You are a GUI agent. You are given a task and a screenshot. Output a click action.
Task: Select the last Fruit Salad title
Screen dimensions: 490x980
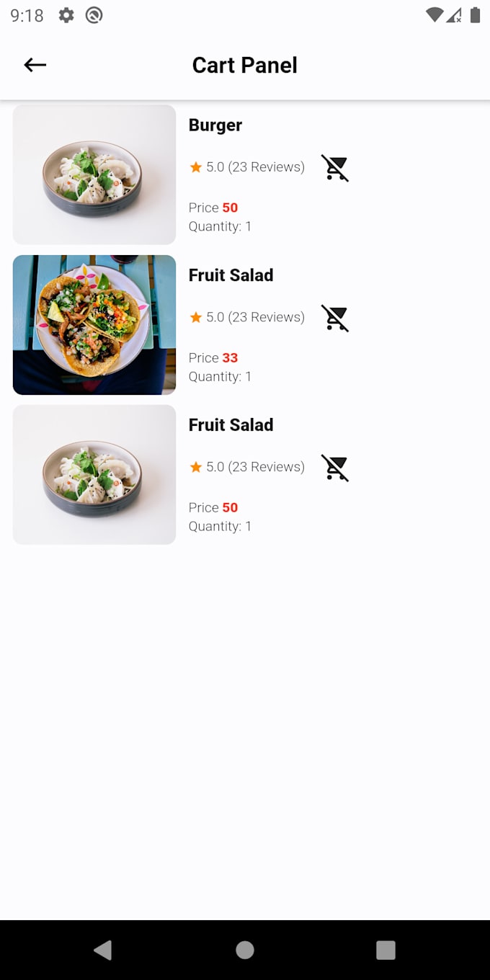pyautogui.click(x=231, y=425)
